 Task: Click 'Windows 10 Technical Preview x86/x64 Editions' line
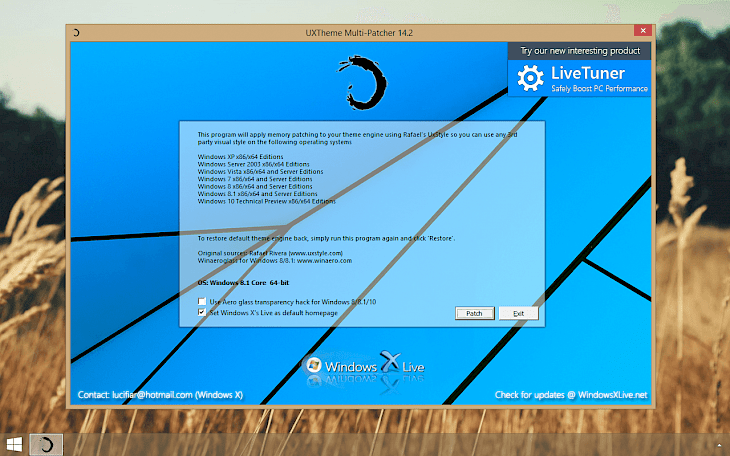point(267,201)
